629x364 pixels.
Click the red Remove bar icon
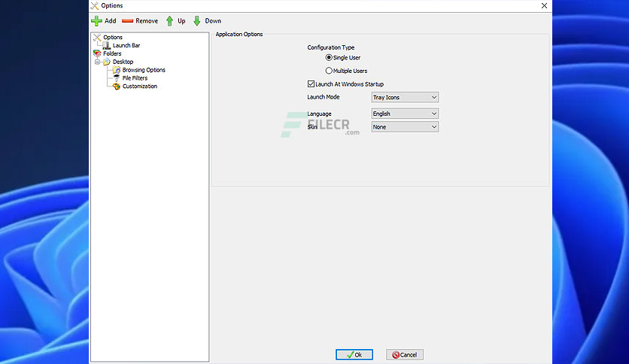coord(128,21)
